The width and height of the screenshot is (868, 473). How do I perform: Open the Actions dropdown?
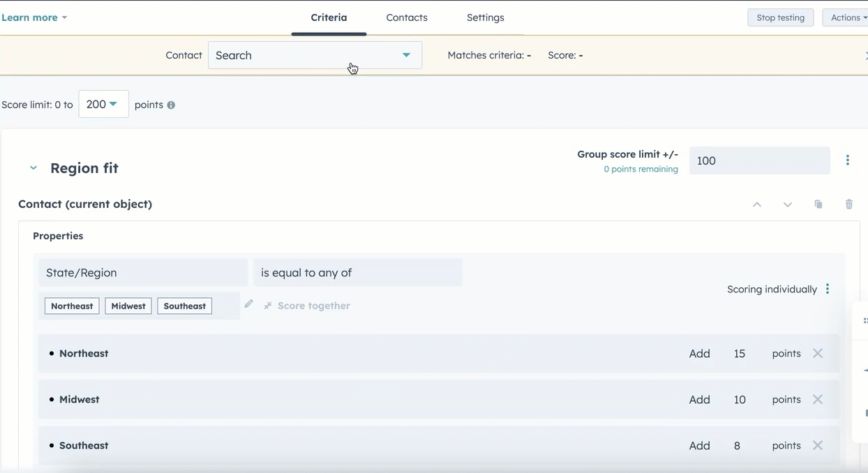coord(846,17)
